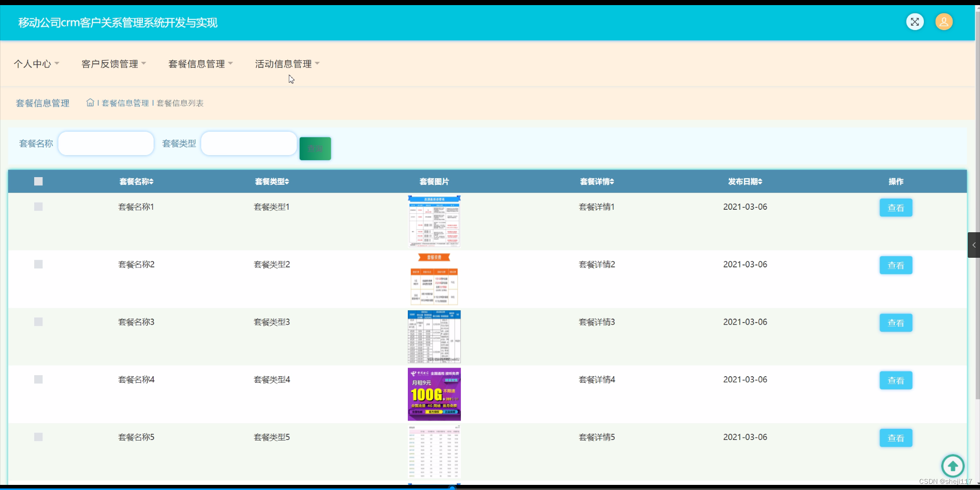Toggle the select-all checkbox in table header
The height and width of the screenshot is (490, 980).
coord(38,181)
